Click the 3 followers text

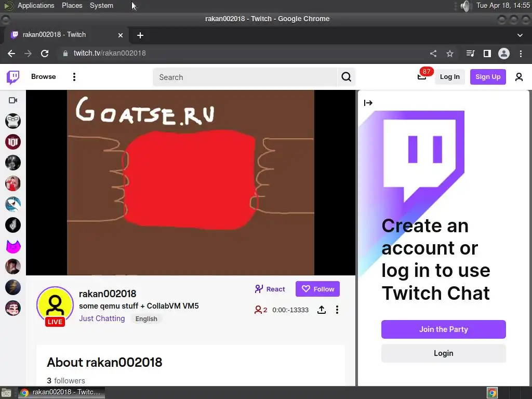66,381
